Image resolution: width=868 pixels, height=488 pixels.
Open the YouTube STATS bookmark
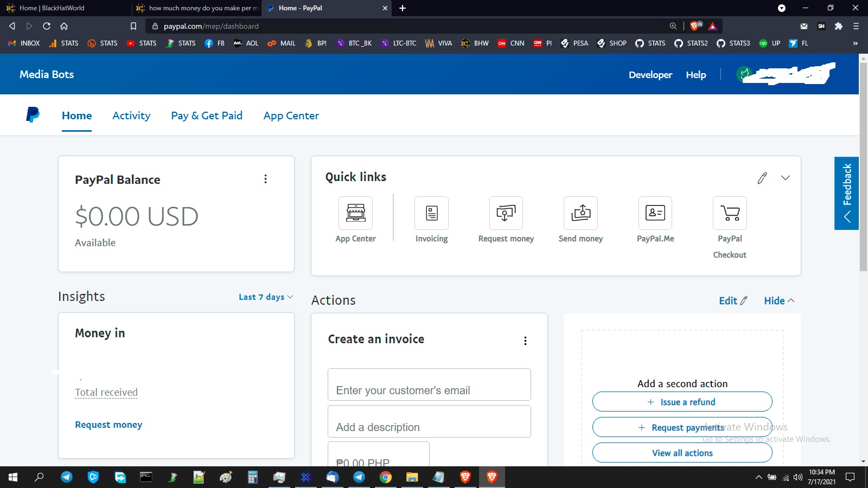142,43
